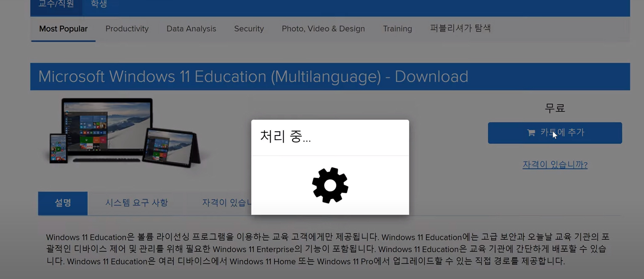Click the 처리 중... dialog title
The image size is (644, 279).
285,137
